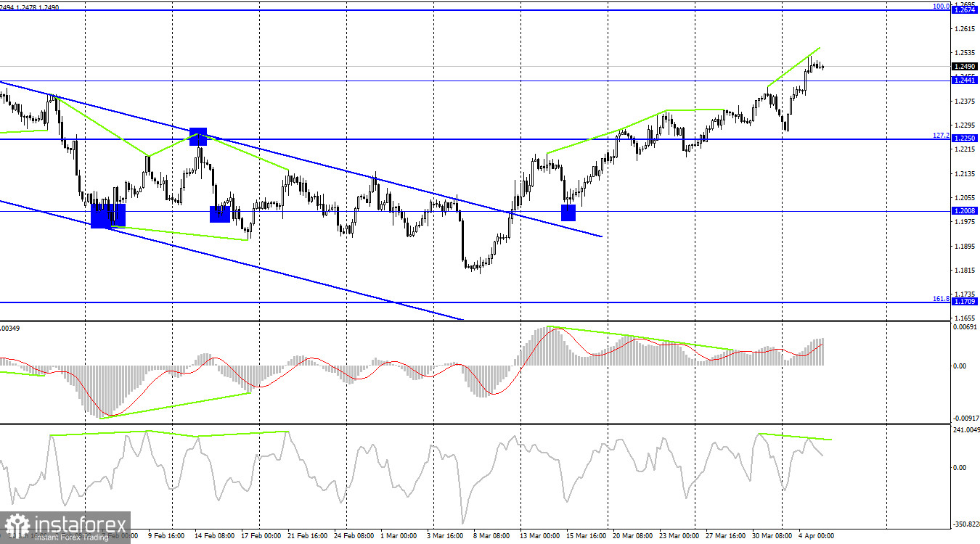This screenshot has width=980, height=544.
Task: Click the MACD scale value -0.00917
Action: pos(965,418)
